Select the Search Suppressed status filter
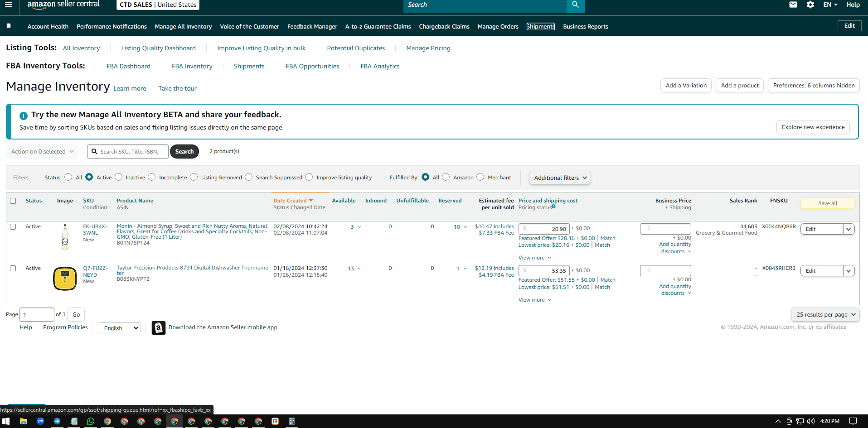 [248, 177]
